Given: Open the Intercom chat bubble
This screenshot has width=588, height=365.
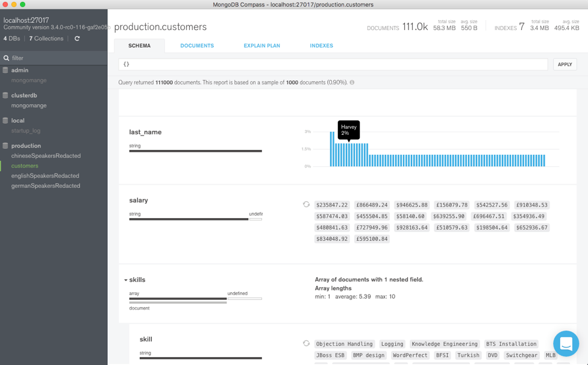Looking at the screenshot, I should [566, 344].
